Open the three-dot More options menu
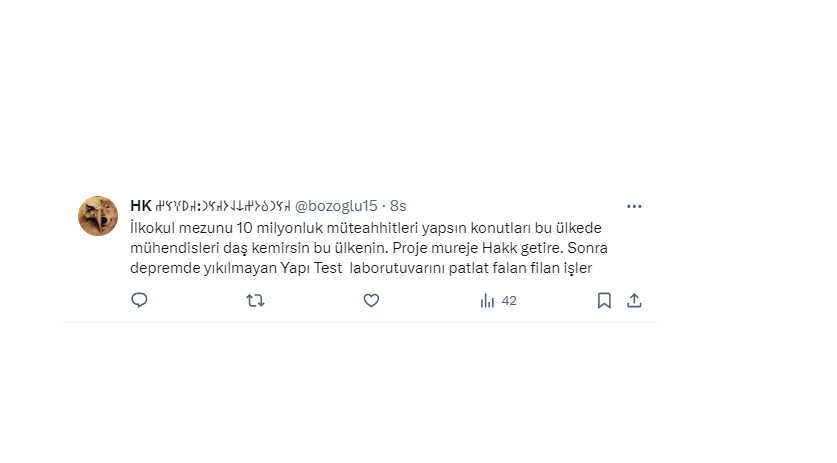Viewport: 837px width, 463px height. (634, 206)
